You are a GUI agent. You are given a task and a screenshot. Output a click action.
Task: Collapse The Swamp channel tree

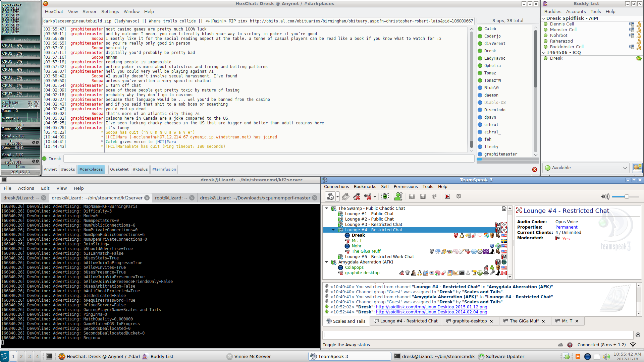click(326, 208)
